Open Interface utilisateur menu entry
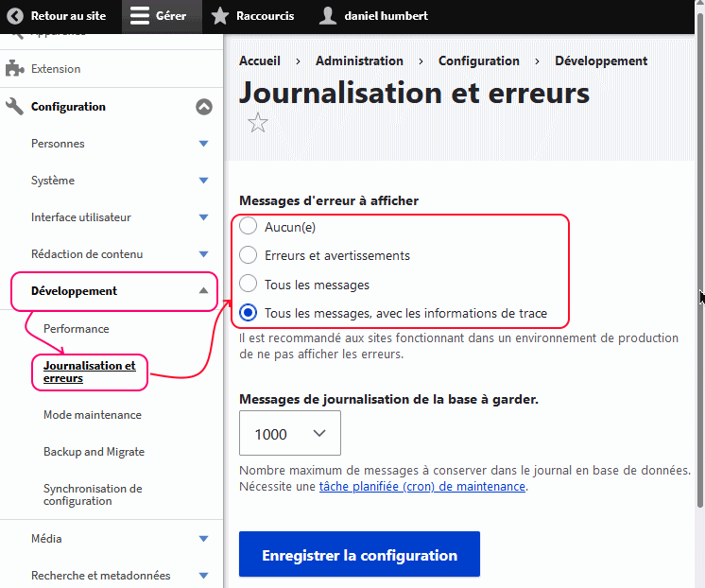 [x=81, y=217]
